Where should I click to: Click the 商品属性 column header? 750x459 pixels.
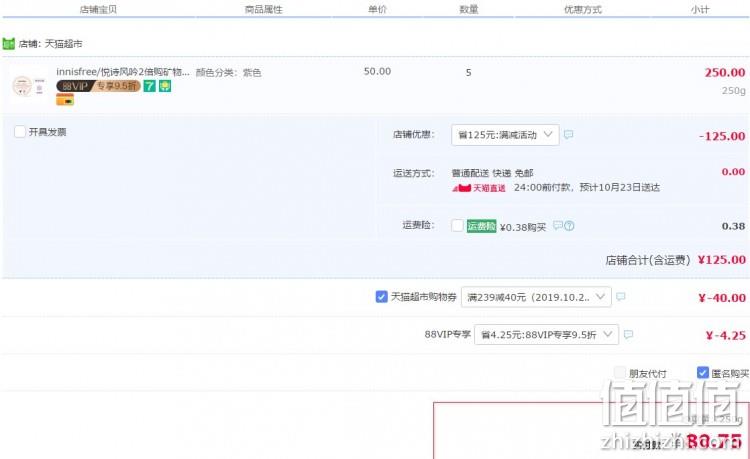tap(264, 9)
